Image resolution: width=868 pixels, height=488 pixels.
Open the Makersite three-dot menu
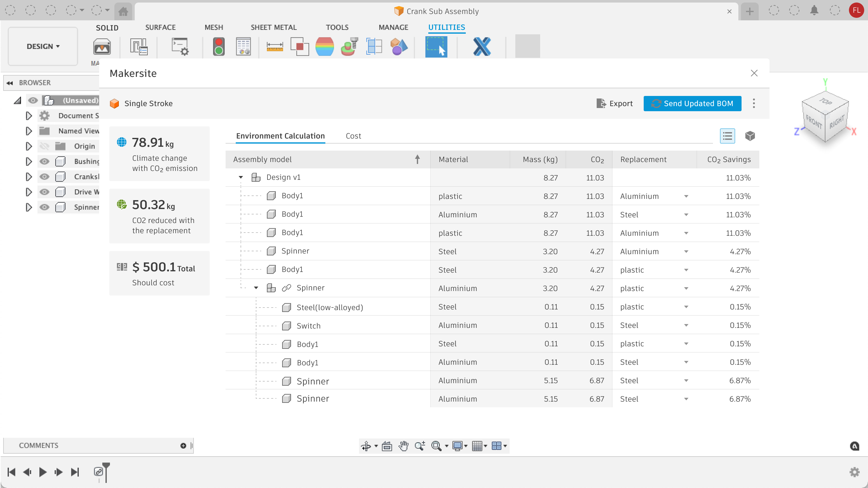coord(754,103)
